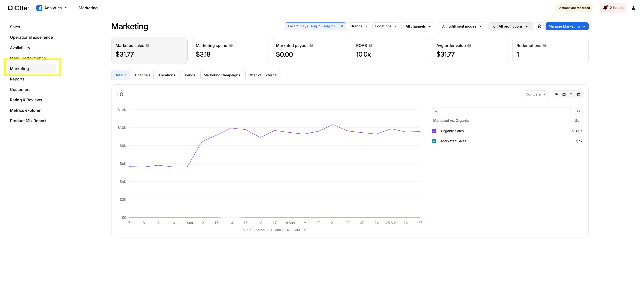This screenshot has height=295, width=644.
Task: Go to Sales in sidebar
Action: [15, 27]
